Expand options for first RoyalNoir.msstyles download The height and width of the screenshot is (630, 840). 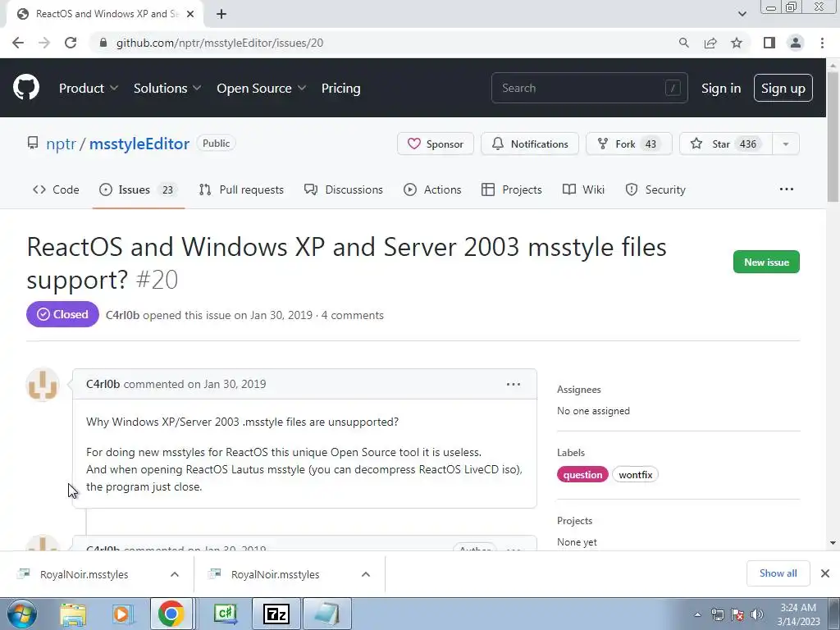pyautogui.click(x=175, y=574)
